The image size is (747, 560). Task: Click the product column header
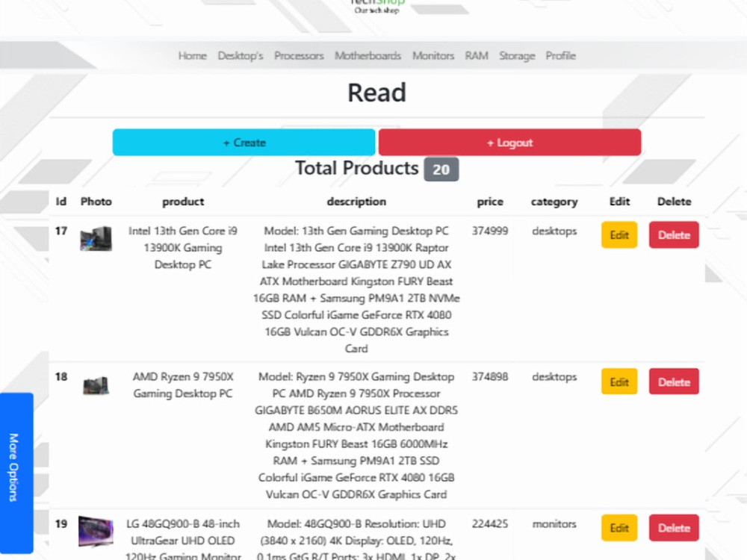[x=183, y=202]
